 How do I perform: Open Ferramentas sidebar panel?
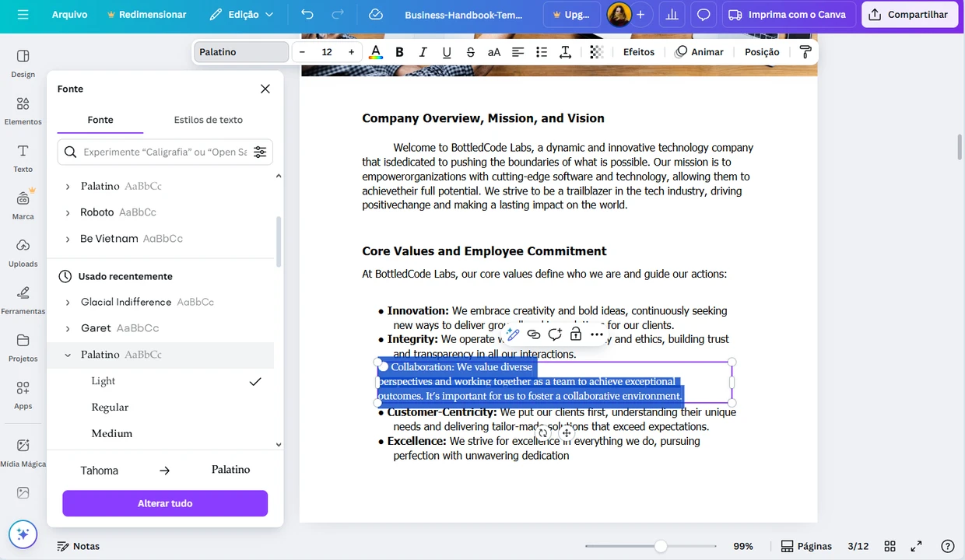tap(23, 301)
